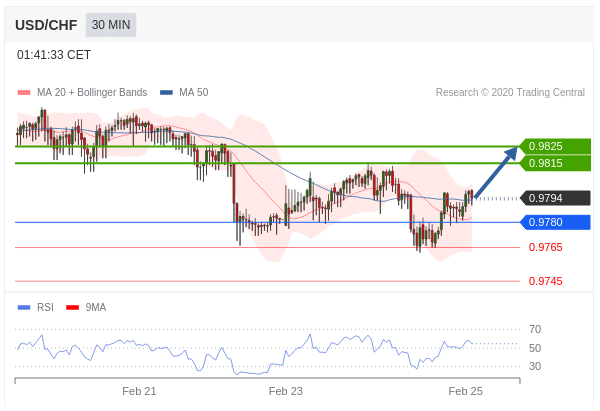This screenshot has width=600, height=411.
Task: Click the RSI 30 level label
Action: (x=535, y=366)
